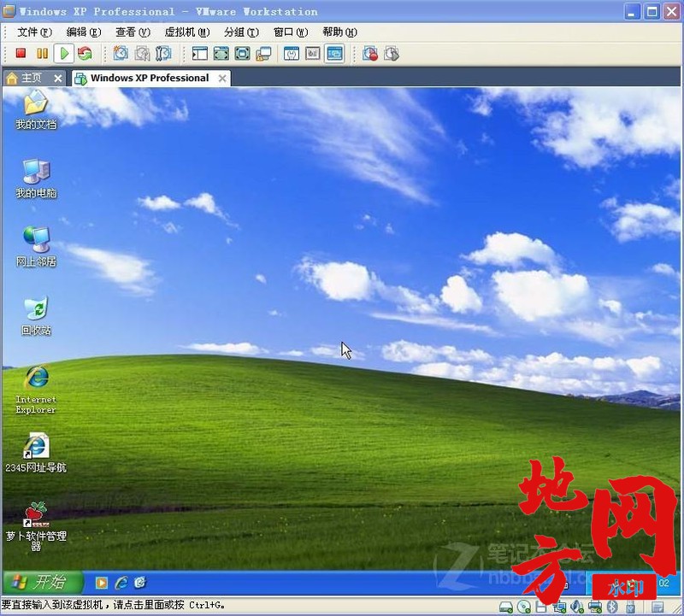The height and width of the screenshot is (616, 684).
Task: Click the CD/DVD drive status icon
Action: coord(524,607)
